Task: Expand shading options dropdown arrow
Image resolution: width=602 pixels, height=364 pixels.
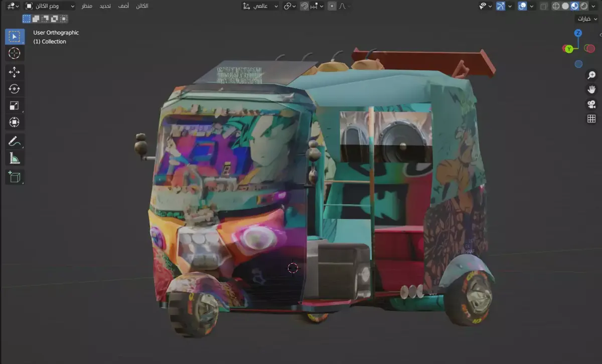Action: coord(593,6)
